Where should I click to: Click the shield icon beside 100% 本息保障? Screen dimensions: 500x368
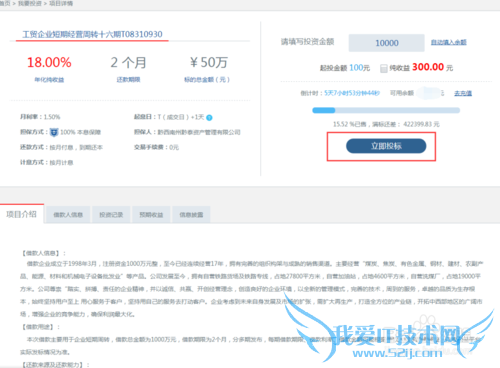point(54,132)
